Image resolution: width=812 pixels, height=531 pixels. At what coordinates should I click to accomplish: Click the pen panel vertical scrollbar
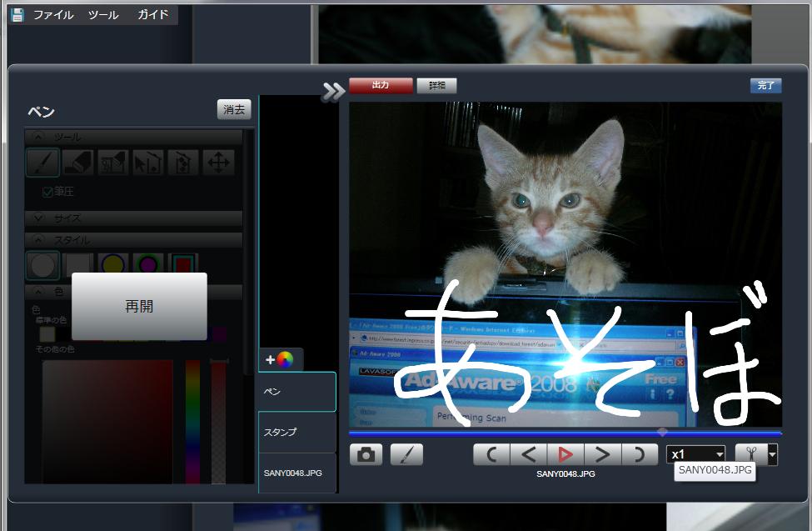tap(247, 252)
